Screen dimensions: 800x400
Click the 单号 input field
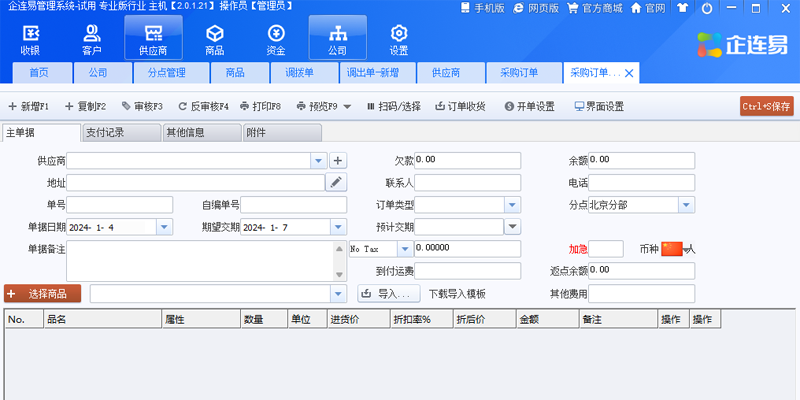[x=120, y=205]
